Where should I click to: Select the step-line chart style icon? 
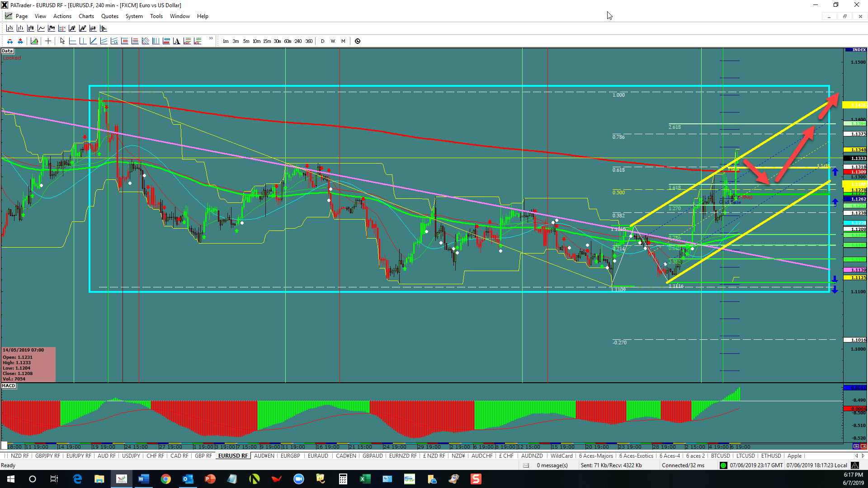coord(51,28)
